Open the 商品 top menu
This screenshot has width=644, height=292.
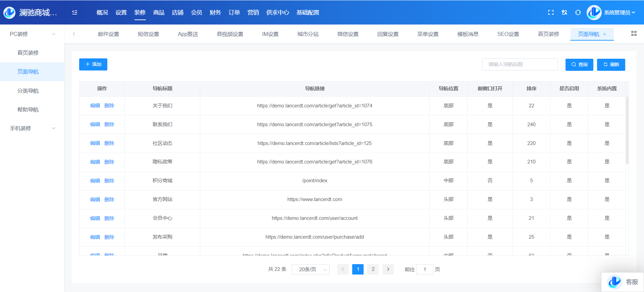pyautogui.click(x=159, y=12)
